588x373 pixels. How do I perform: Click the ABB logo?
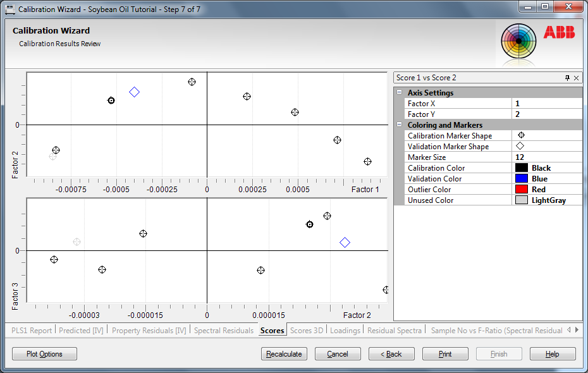(x=559, y=33)
